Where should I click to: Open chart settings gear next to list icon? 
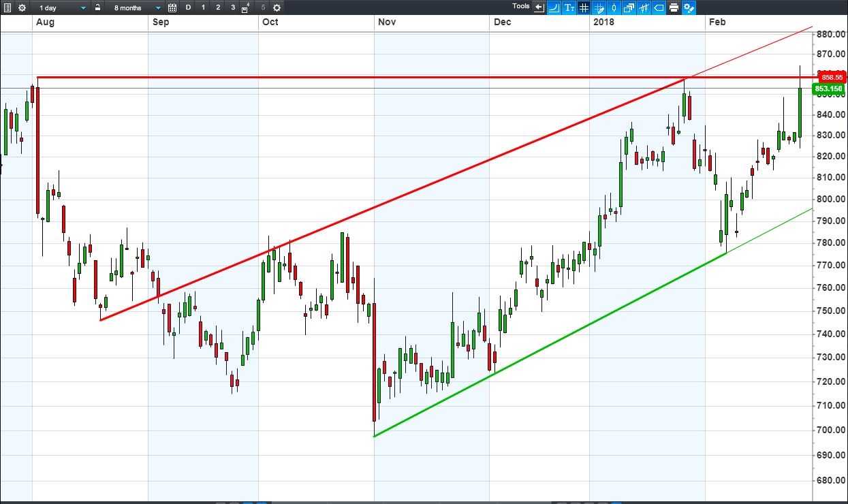(x=22, y=7)
